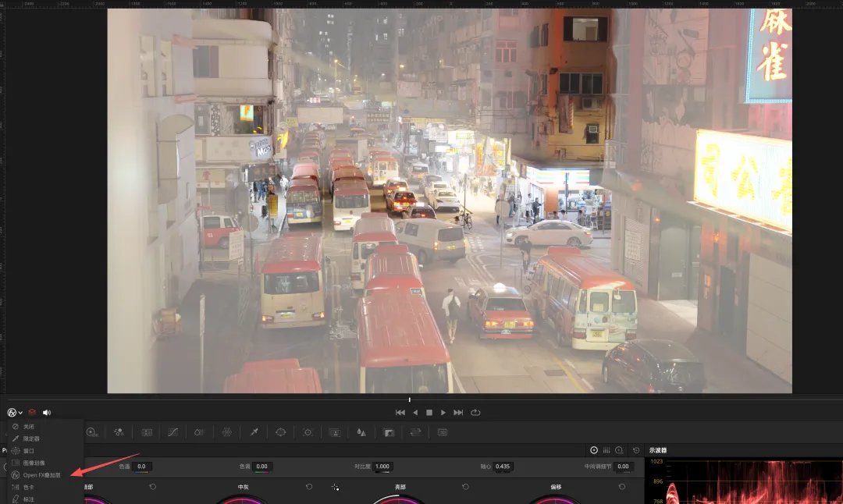Click the 中间调细节 value field

(x=623, y=467)
